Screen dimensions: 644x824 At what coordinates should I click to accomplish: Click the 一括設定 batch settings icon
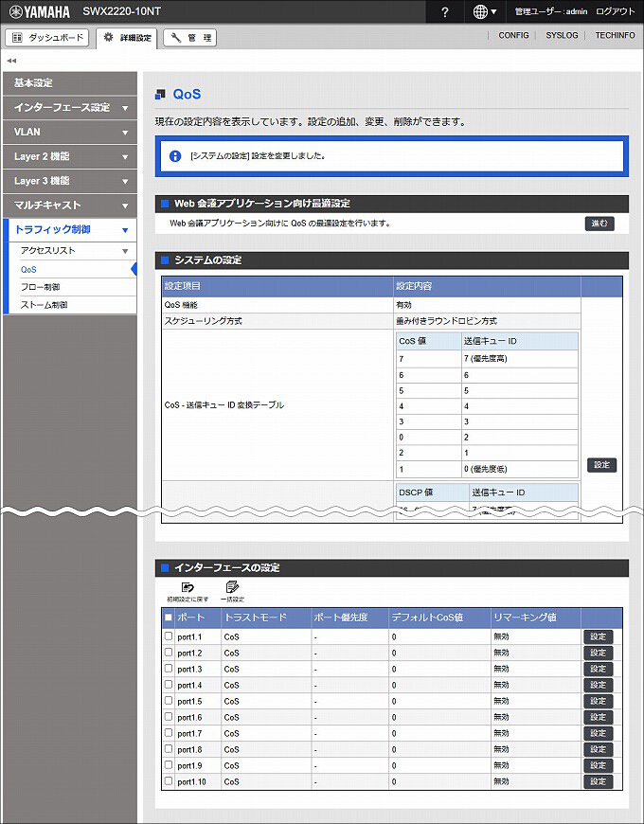[232, 592]
